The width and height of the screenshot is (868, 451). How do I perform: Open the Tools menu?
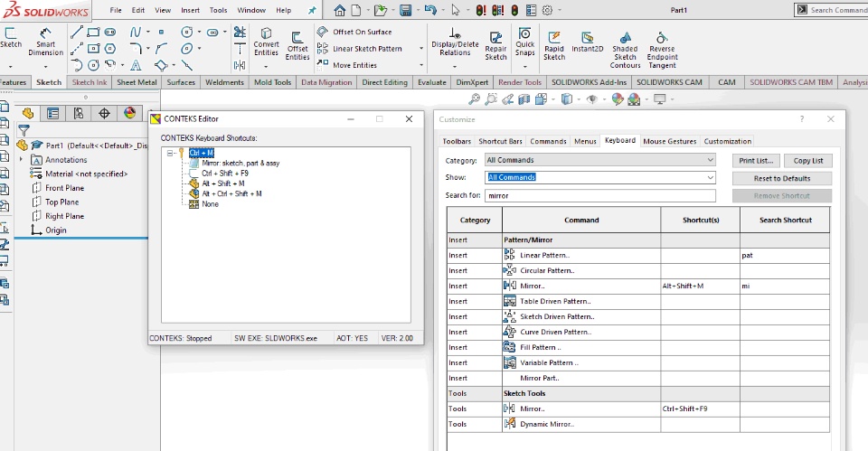coord(218,10)
